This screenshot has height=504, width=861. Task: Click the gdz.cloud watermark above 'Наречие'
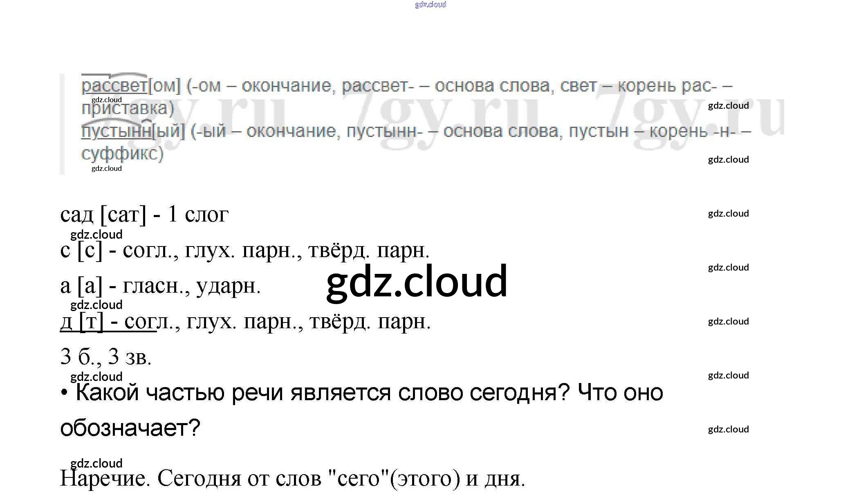pos(96,463)
